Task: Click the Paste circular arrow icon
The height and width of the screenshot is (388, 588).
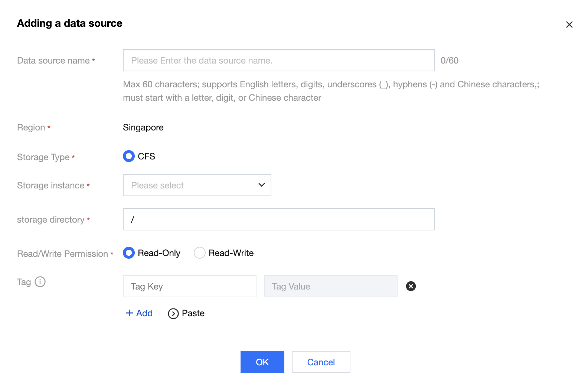Action: pos(173,314)
